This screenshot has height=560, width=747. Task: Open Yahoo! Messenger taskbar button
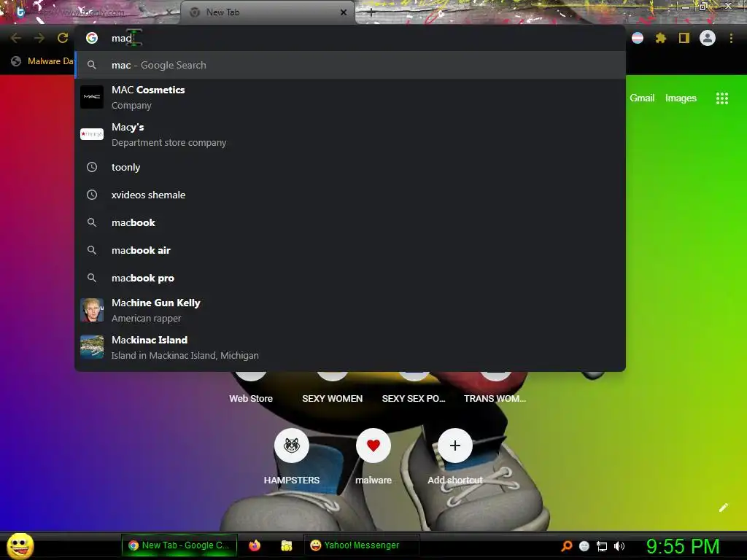click(x=361, y=545)
